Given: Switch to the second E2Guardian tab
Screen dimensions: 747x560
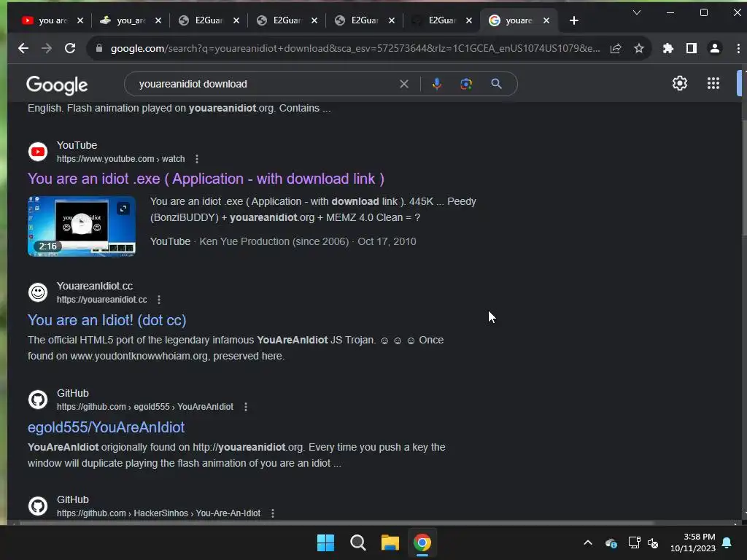Looking at the screenshot, I should [x=279, y=20].
